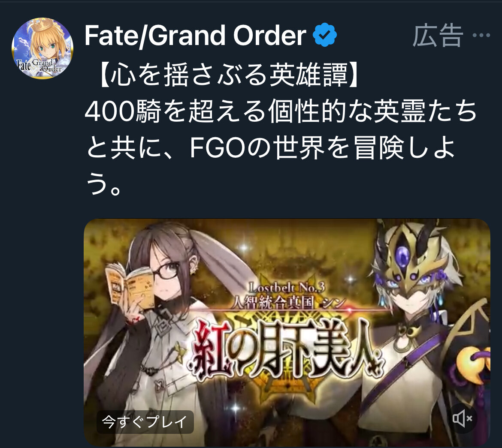This screenshot has width=502, height=448.
Task: Click the 広告 ad label
Action: point(438,35)
